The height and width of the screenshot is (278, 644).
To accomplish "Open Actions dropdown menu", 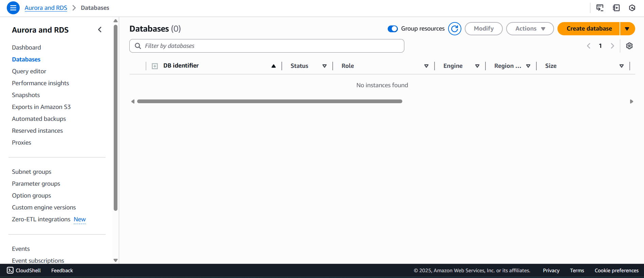I will 530,29.
